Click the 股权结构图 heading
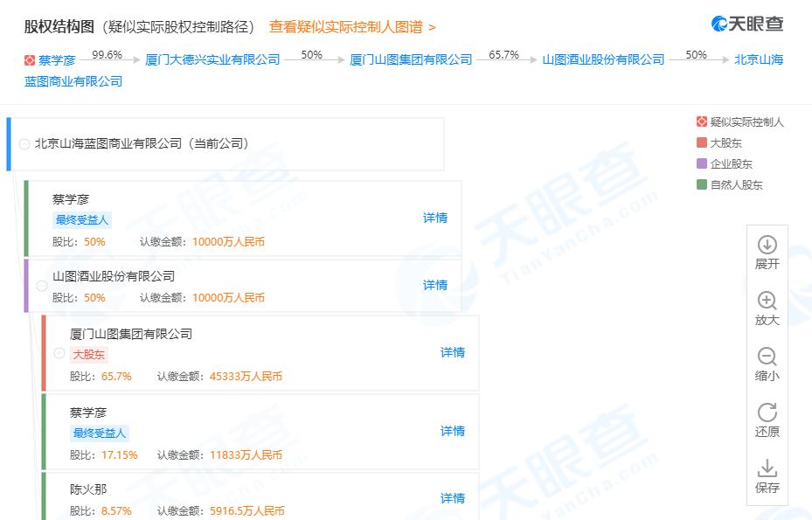The width and height of the screenshot is (812, 520). point(59,27)
